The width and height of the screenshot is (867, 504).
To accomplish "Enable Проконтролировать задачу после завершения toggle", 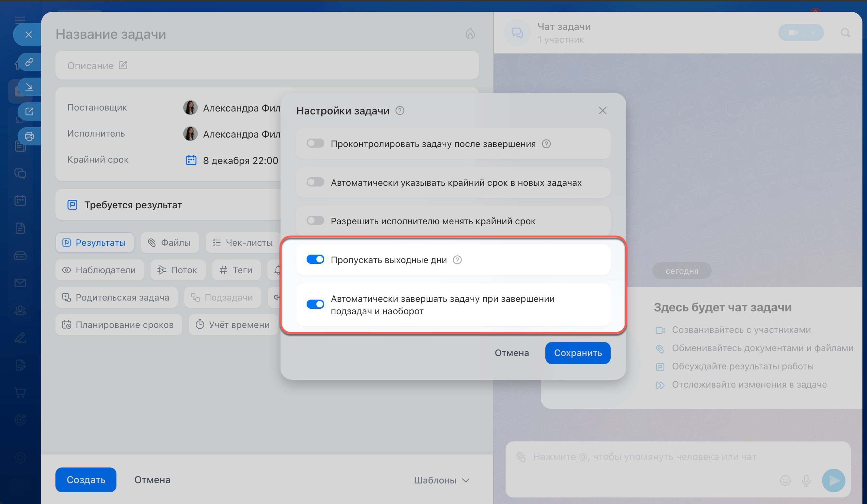I will click(x=315, y=143).
